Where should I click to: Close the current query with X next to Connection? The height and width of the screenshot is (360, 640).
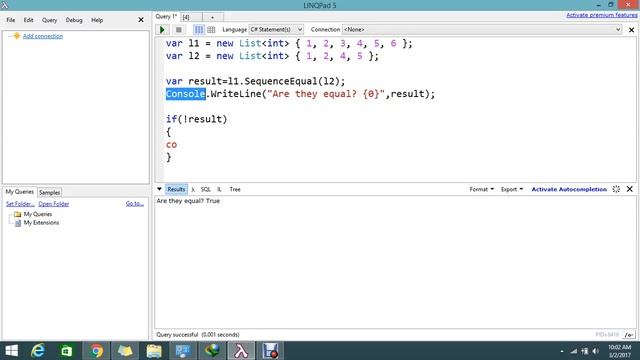click(x=631, y=30)
